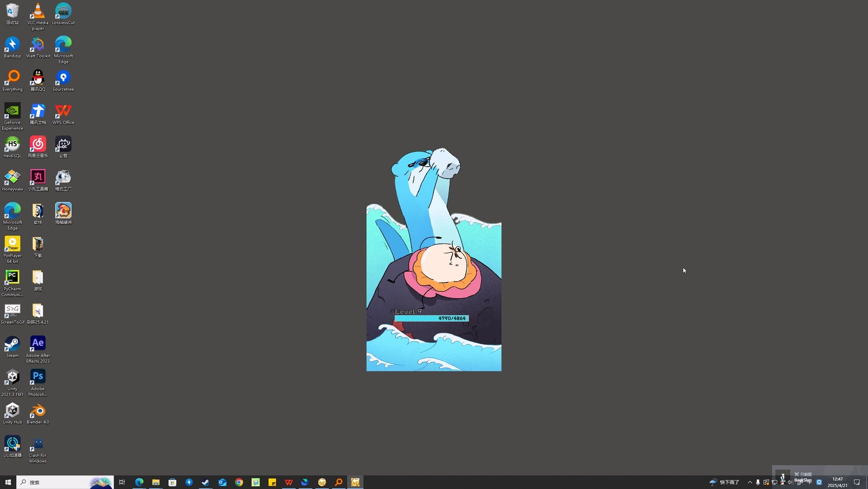Select the 杂碎25.4.21 folder icon
This screenshot has width=868, height=489.
pyautogui.click(x=38, y=314)
